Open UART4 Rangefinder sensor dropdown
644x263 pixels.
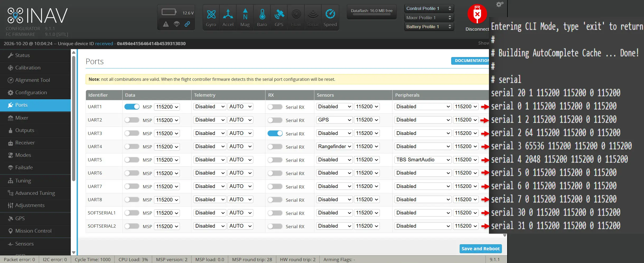(334, 147)
